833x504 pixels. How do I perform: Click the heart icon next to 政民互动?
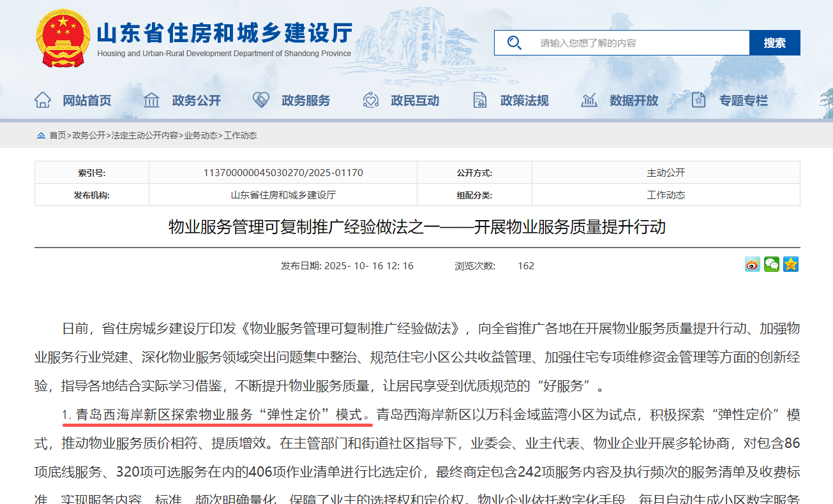point(370,100)
